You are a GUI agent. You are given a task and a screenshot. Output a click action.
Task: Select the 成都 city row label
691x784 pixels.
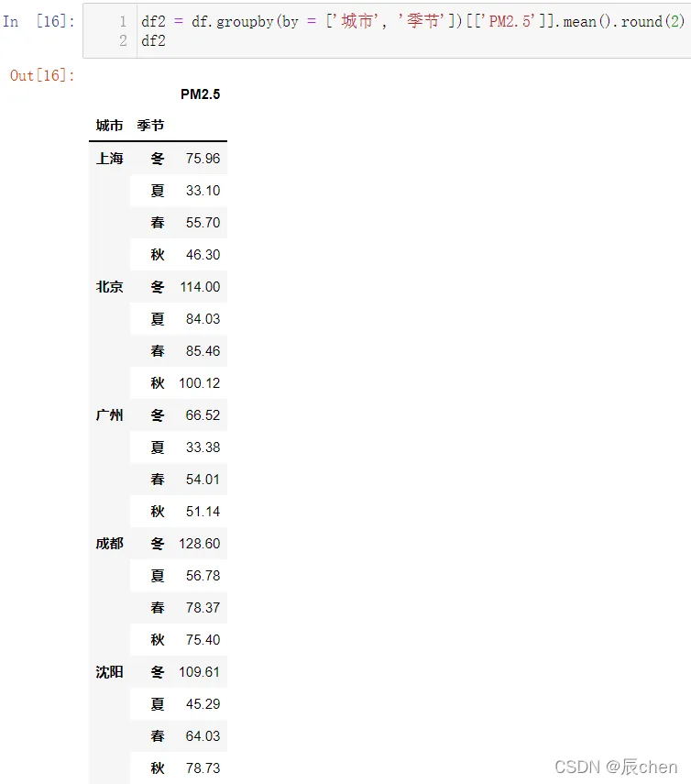109,544
